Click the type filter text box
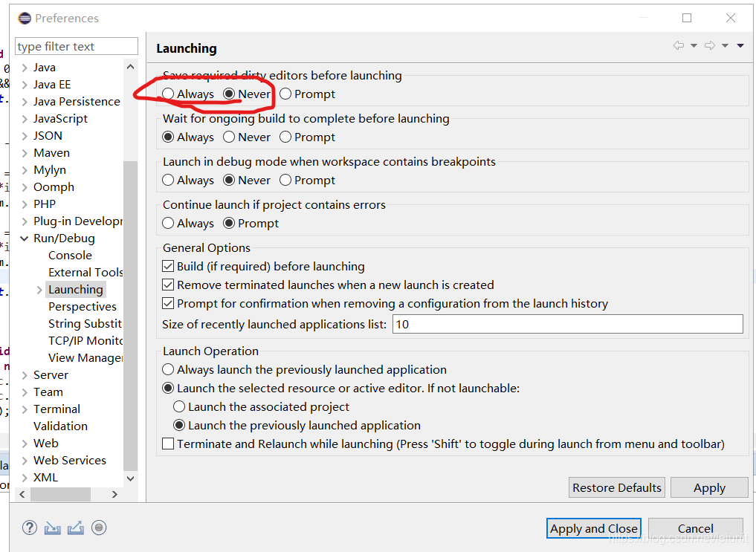 tap(76, 46)
